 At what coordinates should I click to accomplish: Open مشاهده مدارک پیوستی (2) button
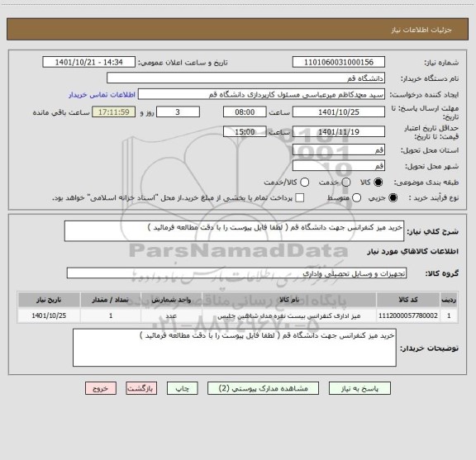click(x=263, y=388)
